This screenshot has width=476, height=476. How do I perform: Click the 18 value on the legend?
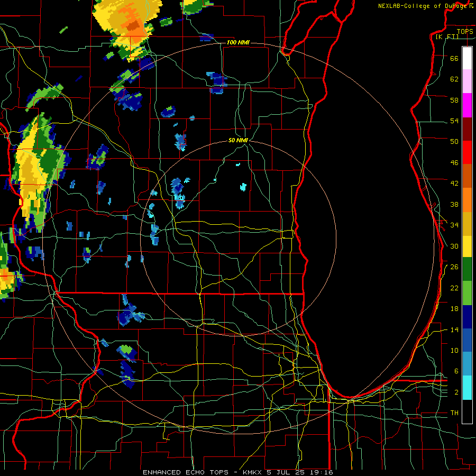(454, 309)
